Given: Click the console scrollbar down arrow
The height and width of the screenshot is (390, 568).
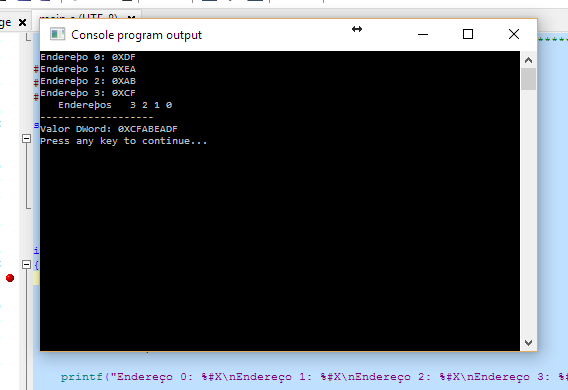Looking at the screenshot, I should 529,343.
